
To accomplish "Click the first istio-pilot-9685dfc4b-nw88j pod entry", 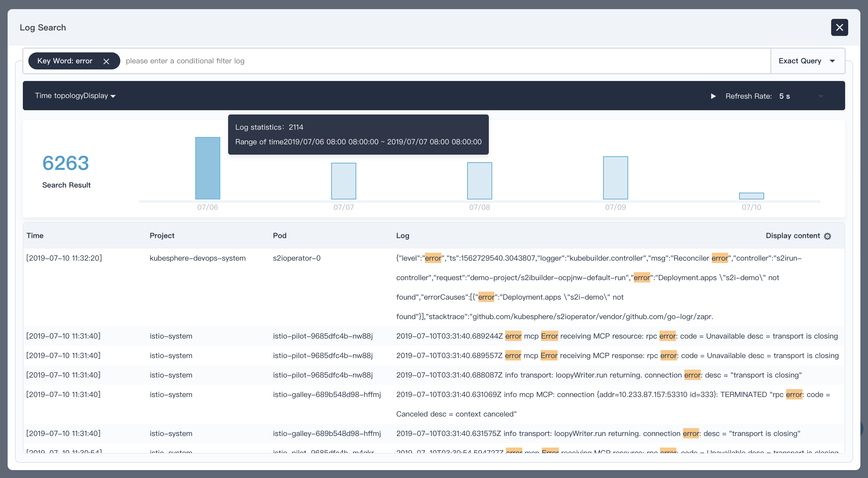I will (x=323, y=336).
